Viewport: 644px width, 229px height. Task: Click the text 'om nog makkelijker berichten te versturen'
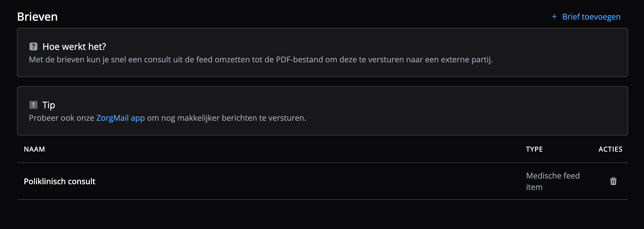click(x=226, y=118)
